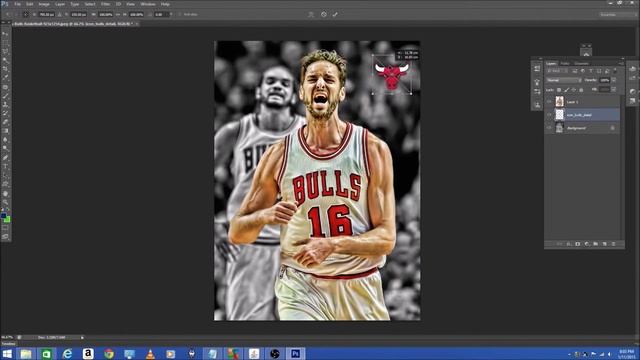Screen dimensions: 640x360
Task: Open the Window menu
Action: (148, 4)
